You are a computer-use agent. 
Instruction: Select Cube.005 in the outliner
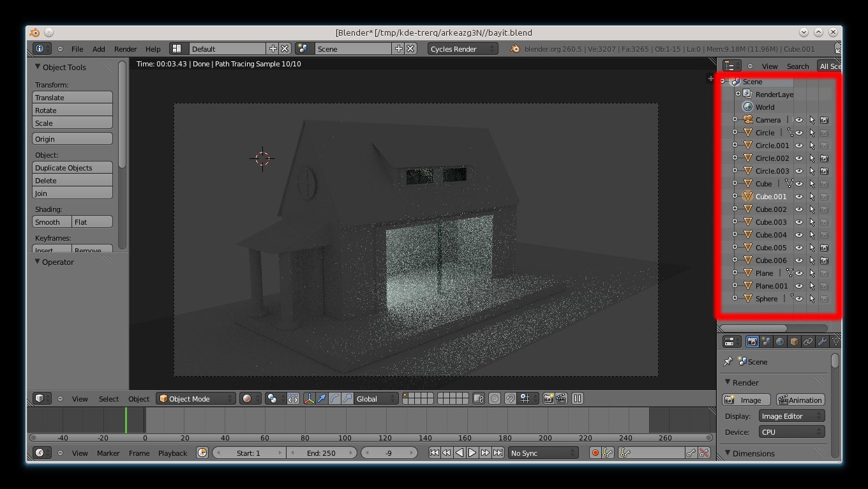pos(770,248)
